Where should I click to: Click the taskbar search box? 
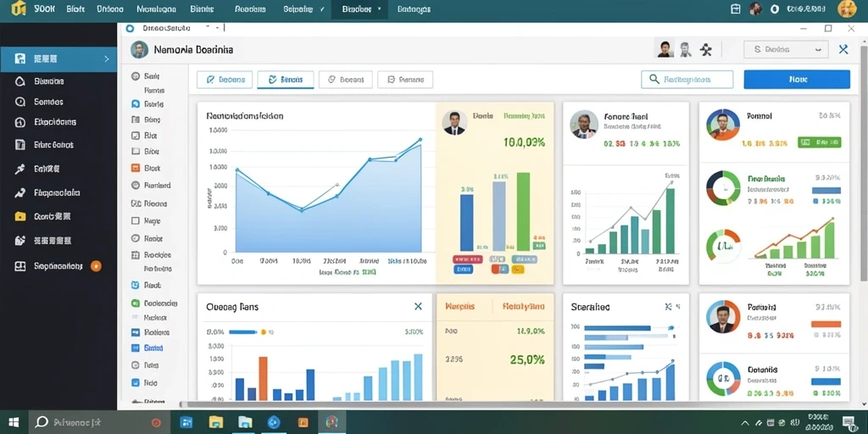(98, 422)
